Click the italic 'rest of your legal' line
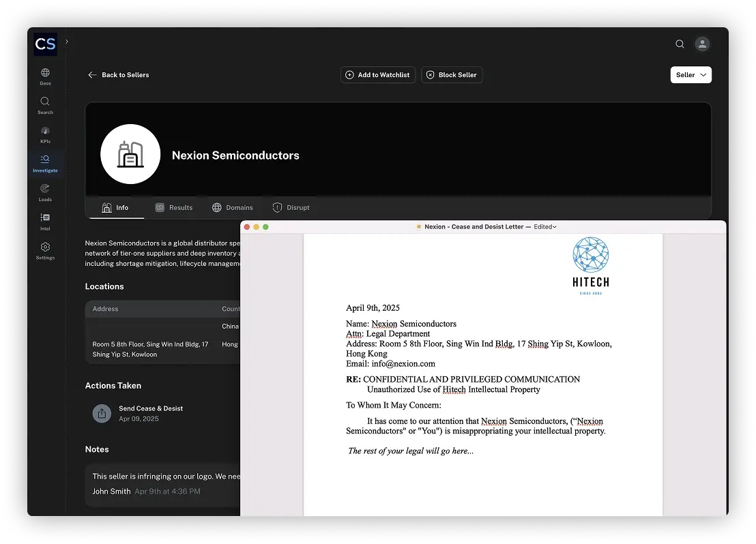The height and width of the screenshot is (544, 756). (411, 451)
